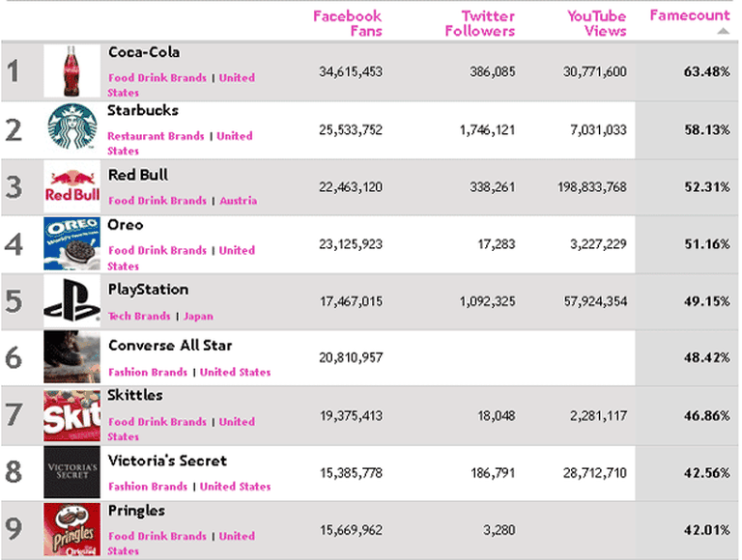Click Fashion Brands under Victoria's Secret

148,487
